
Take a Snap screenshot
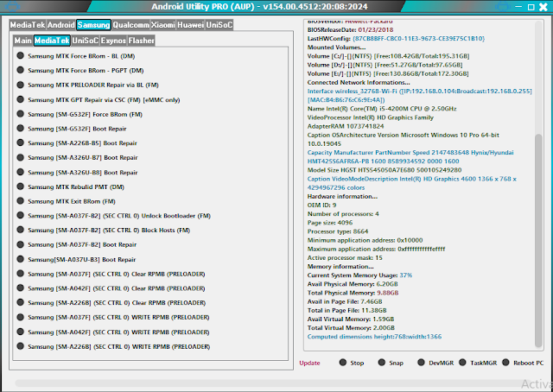pyautogui.click(x=391, y=363)
